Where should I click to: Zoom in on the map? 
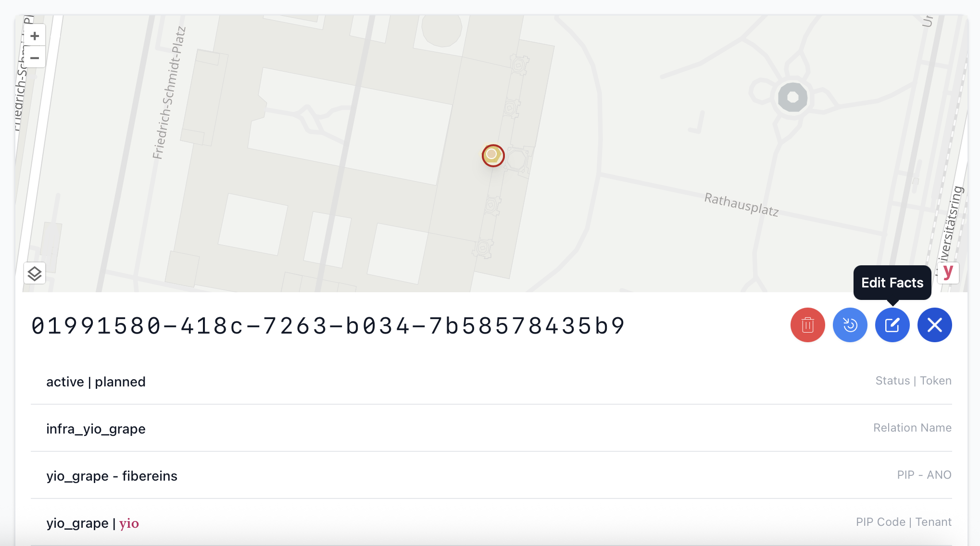coord(35,36)
